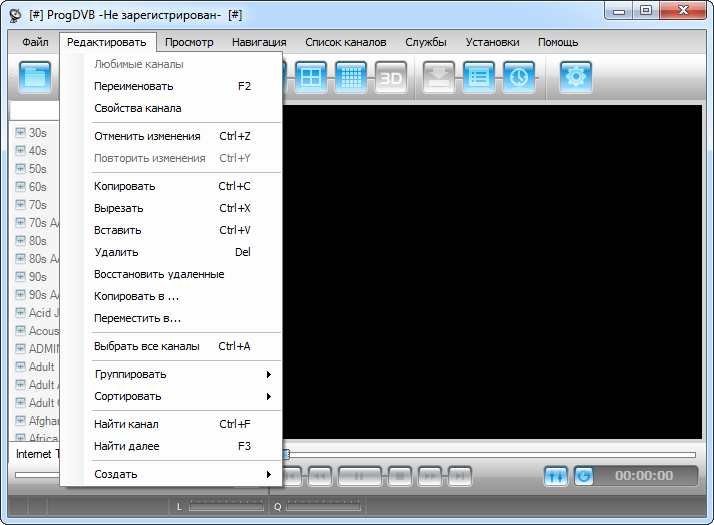Viewport: 714px width, 525px height.
Task: Select the Acid J channel group row
Action: (x=36, y=313)
